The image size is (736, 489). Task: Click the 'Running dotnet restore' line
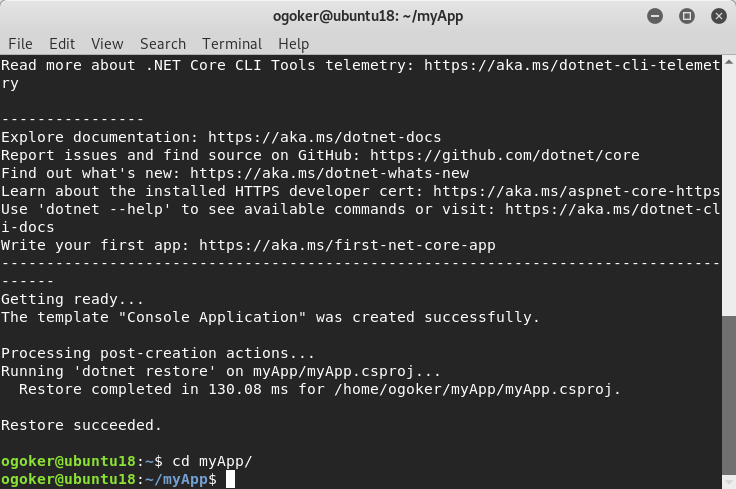point(221,371)
